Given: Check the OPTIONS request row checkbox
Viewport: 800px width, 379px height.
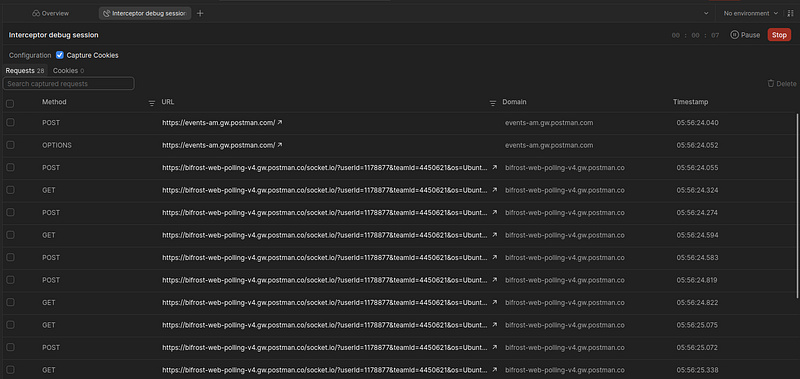Looking at the screenshot, I should point(10,145).
